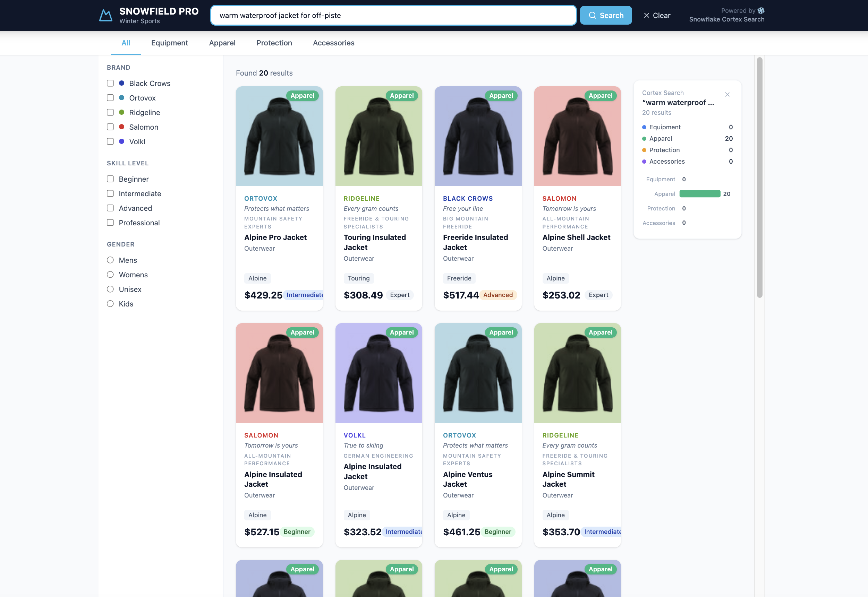
Task: Open the Ortovox Alpine Pro Jacket image
Action: click(279, 137)
